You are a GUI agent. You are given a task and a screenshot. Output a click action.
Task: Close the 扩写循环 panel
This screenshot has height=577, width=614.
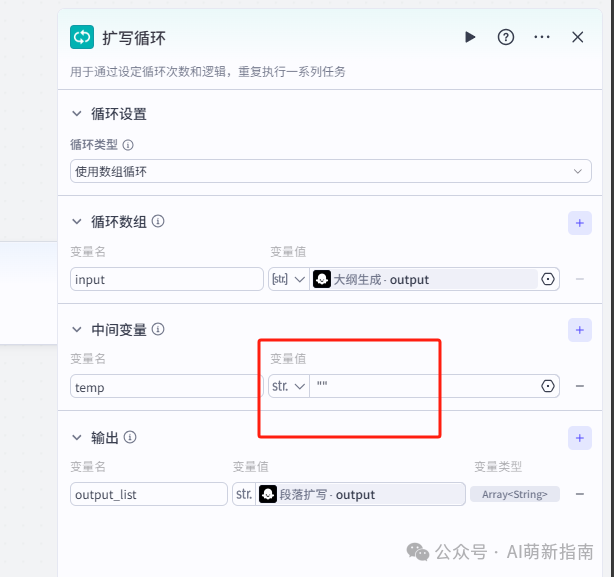[578, 37]
